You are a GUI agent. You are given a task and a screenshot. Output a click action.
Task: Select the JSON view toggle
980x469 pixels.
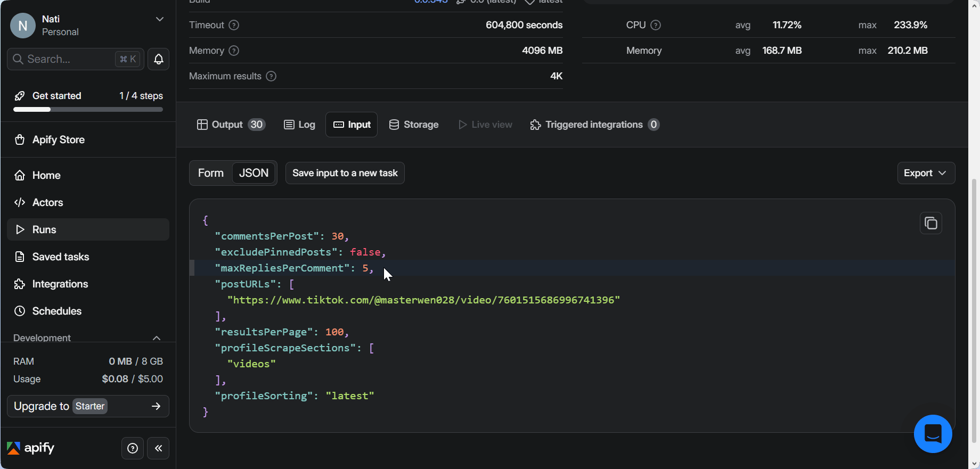(254, 173)
